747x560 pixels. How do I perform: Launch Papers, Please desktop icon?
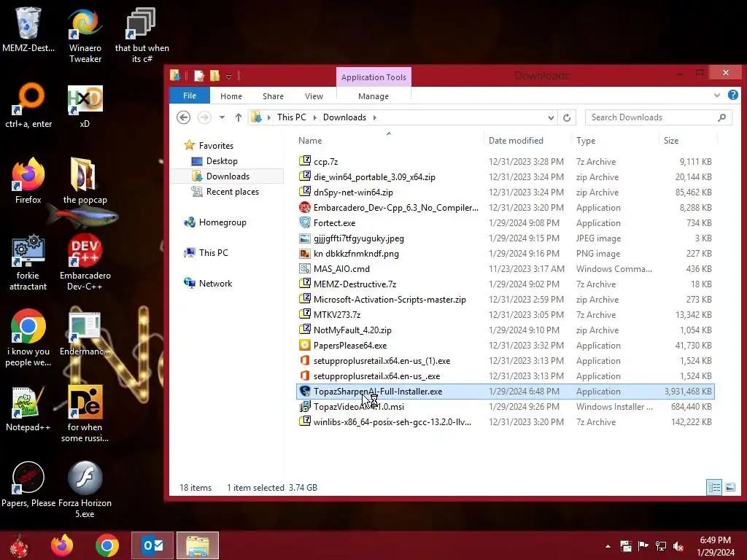(28, 484)
